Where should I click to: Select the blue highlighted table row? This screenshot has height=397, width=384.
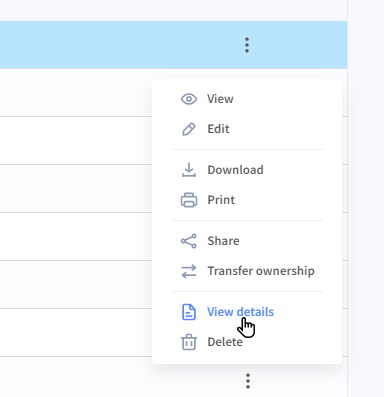click(x=173, y=45)
